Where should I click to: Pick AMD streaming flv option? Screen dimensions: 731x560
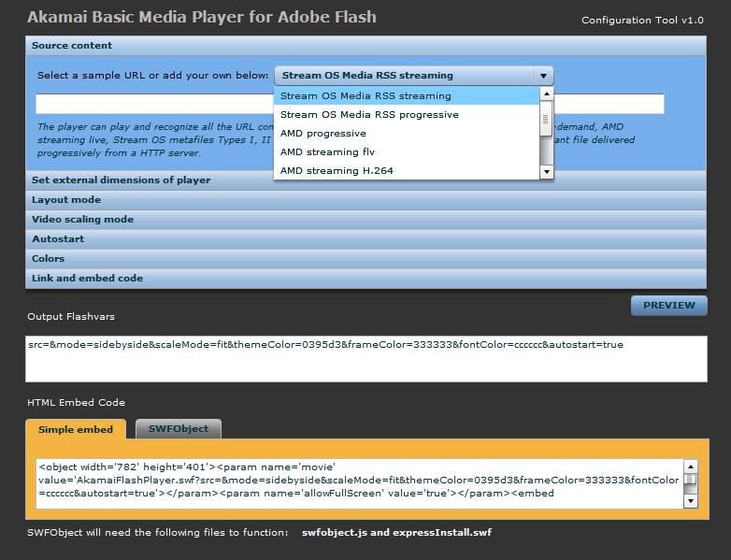pyautogui.click(x=327, y=151)
